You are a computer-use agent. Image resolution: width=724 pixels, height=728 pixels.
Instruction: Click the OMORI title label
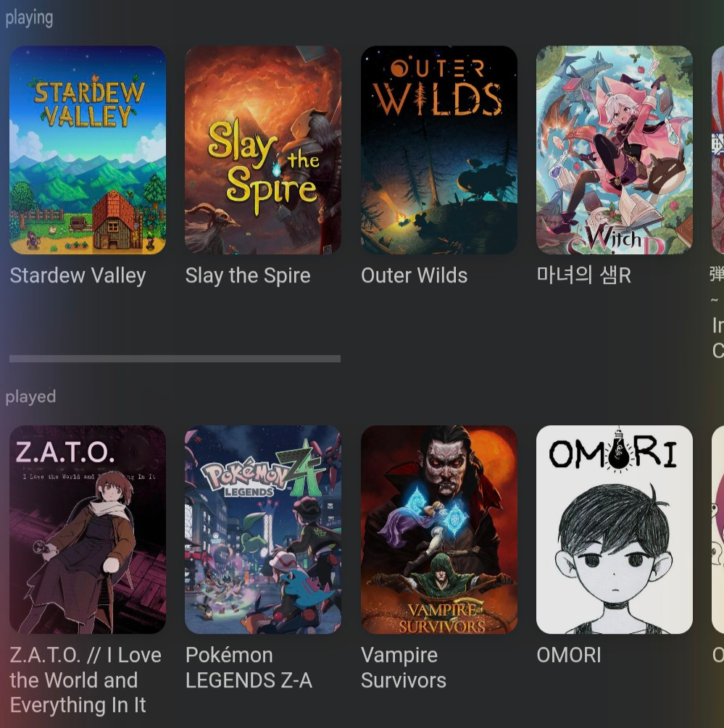pos(569,656)
